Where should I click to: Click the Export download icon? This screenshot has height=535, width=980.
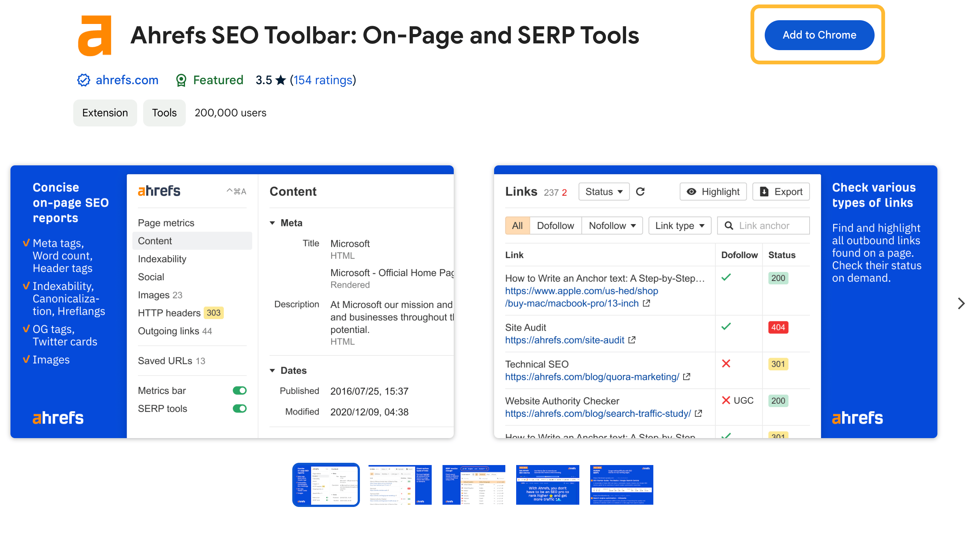tap(764, 192)
